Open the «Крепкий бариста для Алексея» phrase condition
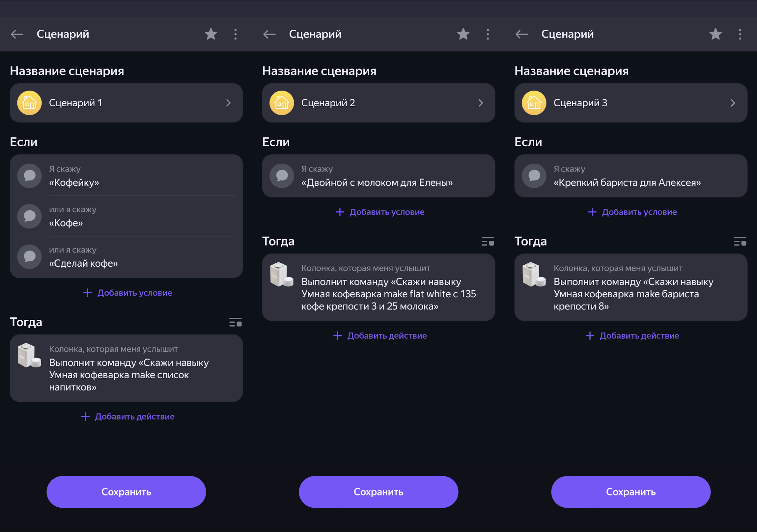Viewport: 757px width, 532px height. [x=627, y=182]
